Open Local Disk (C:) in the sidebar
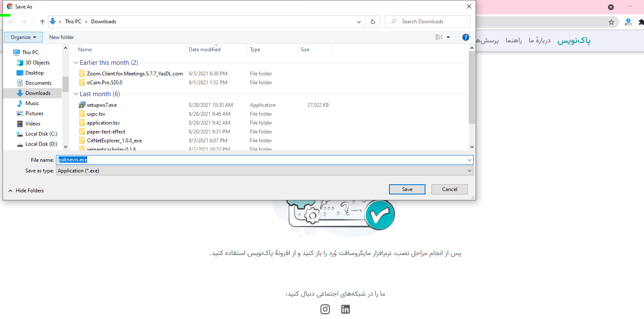 pos(41,134)
